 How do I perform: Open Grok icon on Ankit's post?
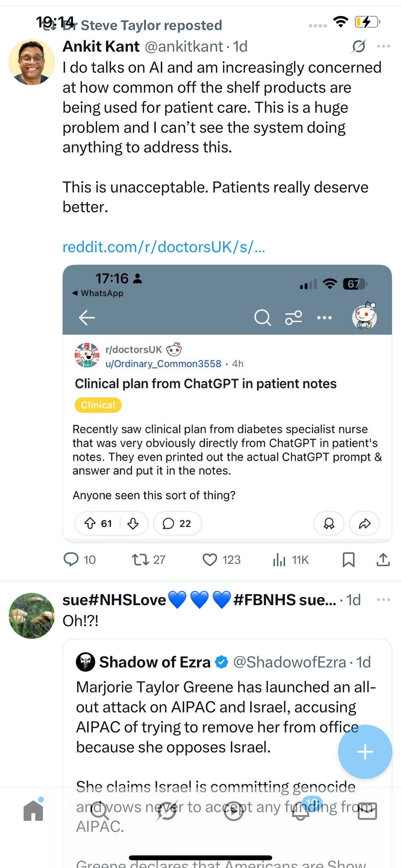pos(359,46)
